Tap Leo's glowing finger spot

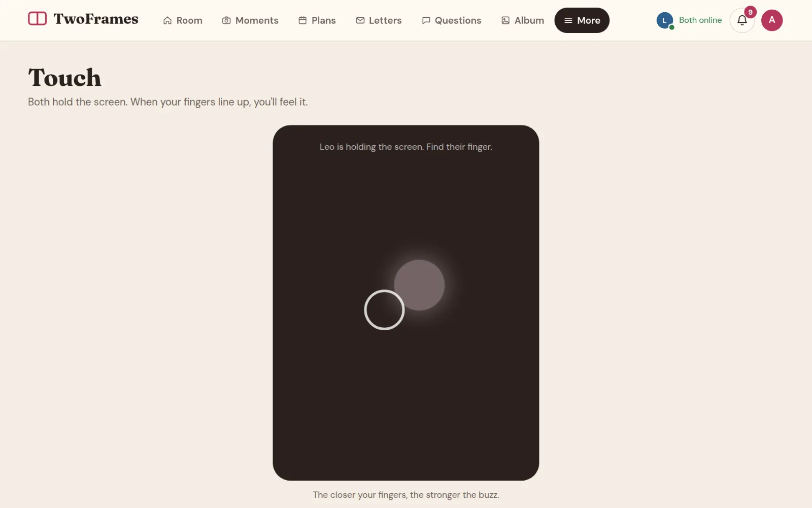click(x=419, y=285)
